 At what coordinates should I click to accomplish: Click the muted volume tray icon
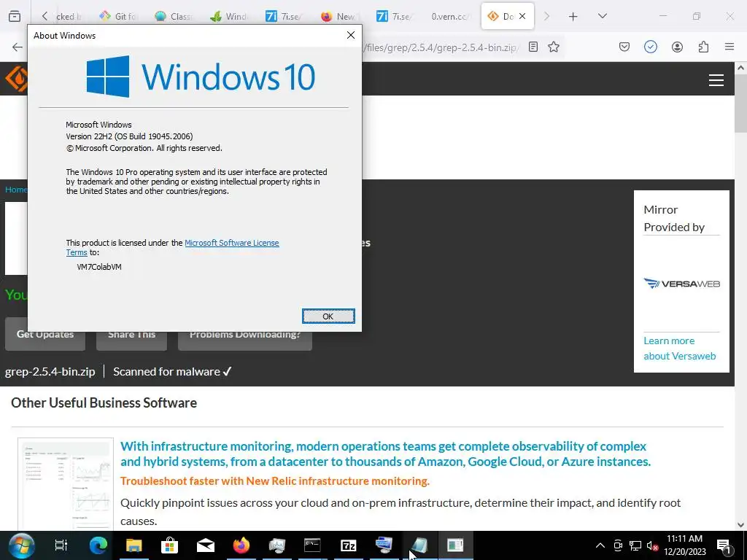click(652, 545)
